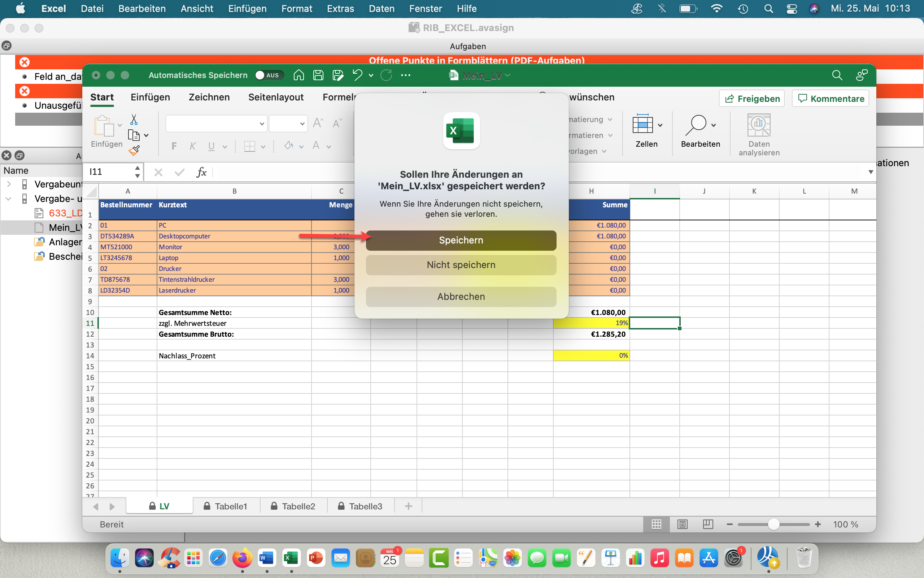The height and width of the screenshot is (578, 924).
Task: Click the Excel icon in the Dock
Action: pos(291,558)
